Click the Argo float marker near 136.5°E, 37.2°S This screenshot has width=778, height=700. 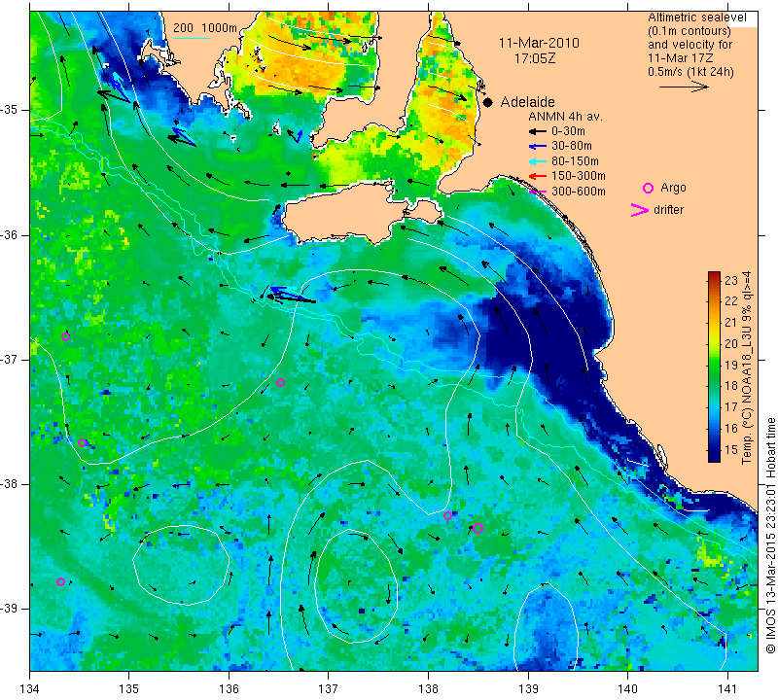coord(280,382)
